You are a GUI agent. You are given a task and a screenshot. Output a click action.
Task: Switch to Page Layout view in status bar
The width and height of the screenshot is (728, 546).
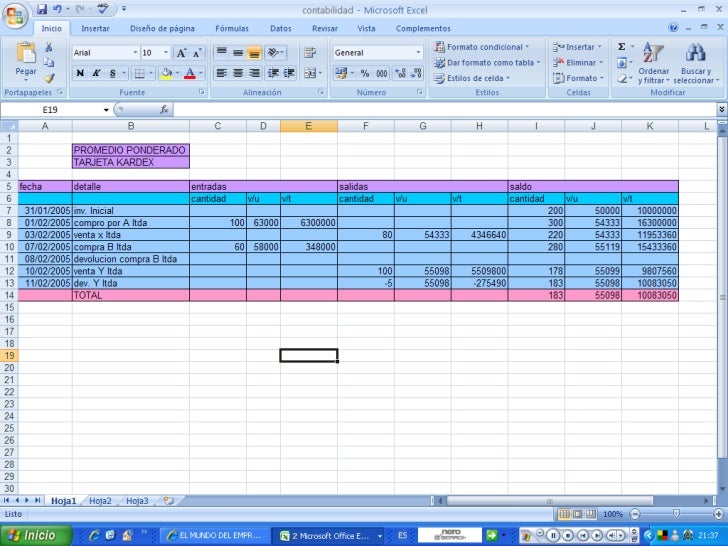[x=578, y=514]
